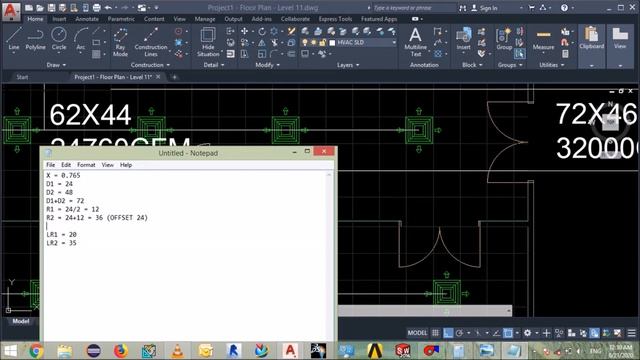Select the Mirror tool in Modify panel
Screen dimensions: 640x360
click(x=262, y=42)
